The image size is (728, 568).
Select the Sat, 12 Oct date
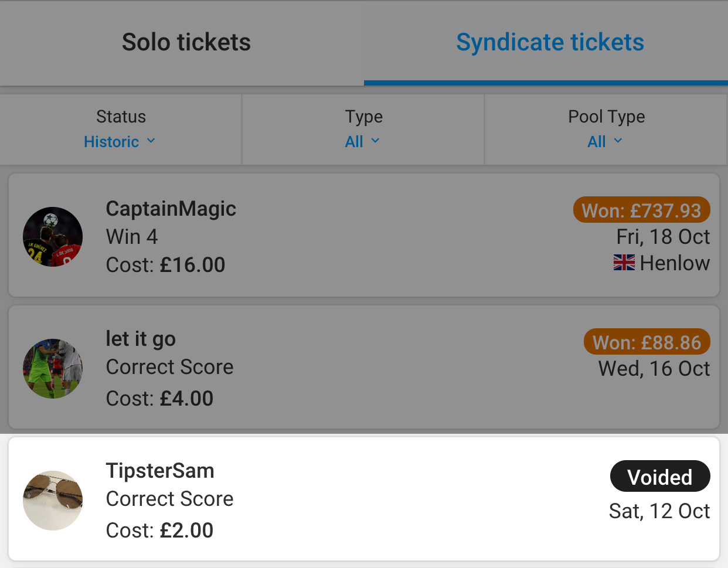659,511
